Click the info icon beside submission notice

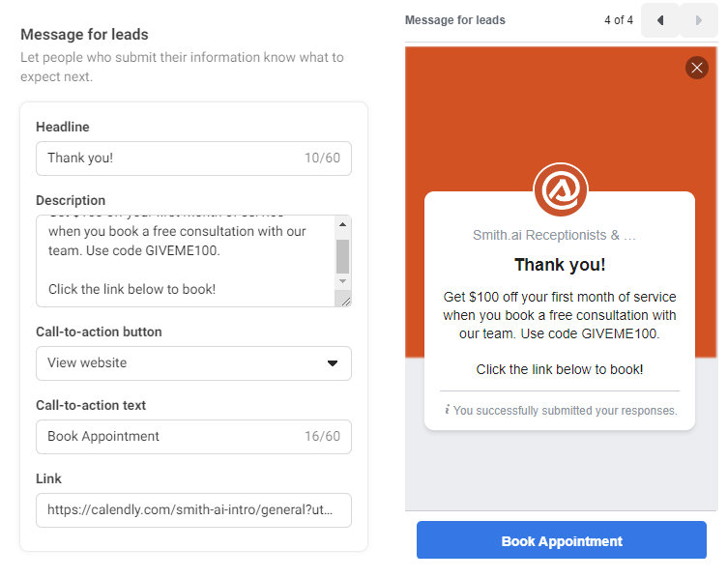click(x=447, y=410)
